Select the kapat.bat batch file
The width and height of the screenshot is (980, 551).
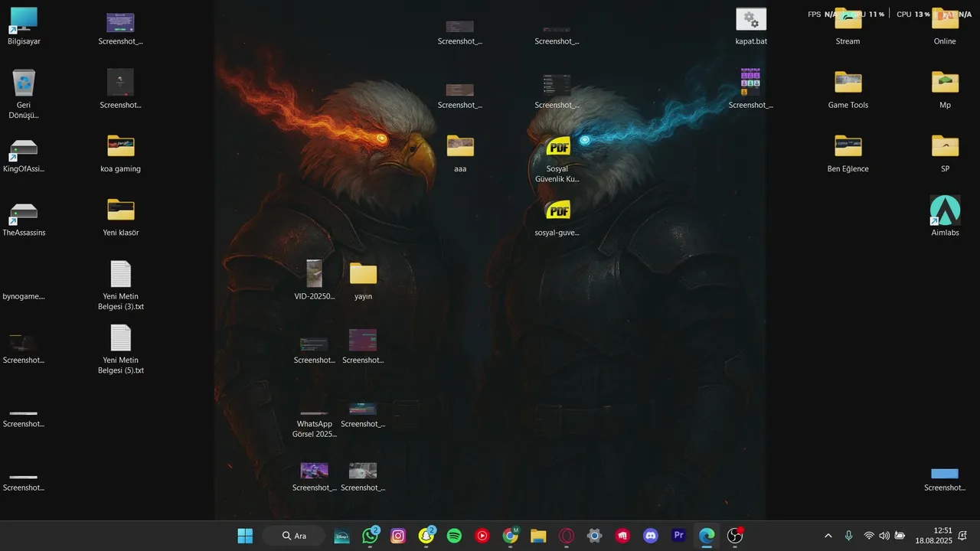[751, 26]
